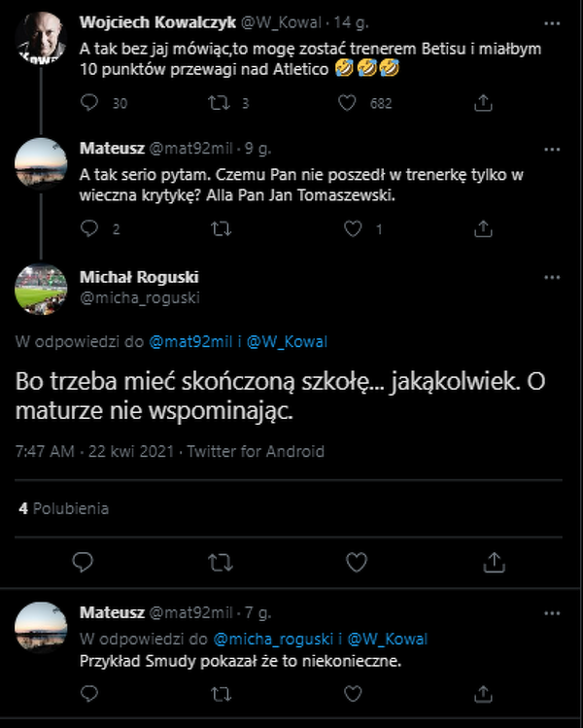Open more options on Kowalczyk's tweet

[x=552, y=21]
